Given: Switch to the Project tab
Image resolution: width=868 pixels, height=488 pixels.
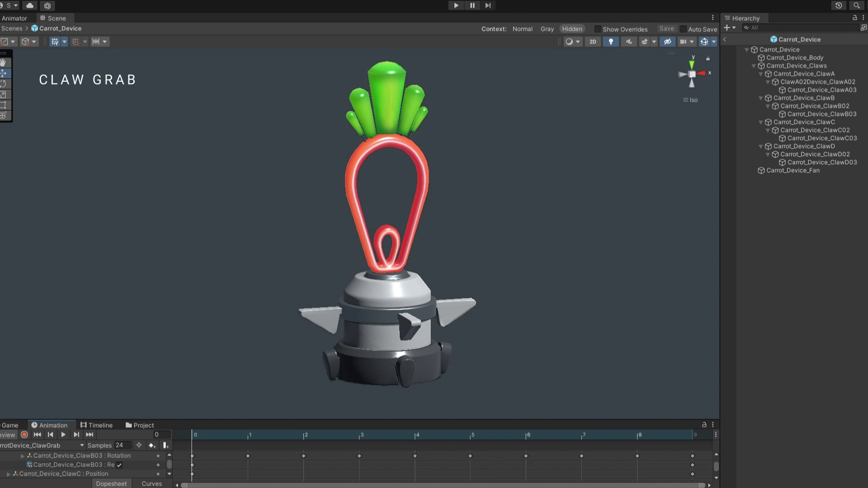Looking at the screenshot, I should pyautogui.click(x=140, y=425).
